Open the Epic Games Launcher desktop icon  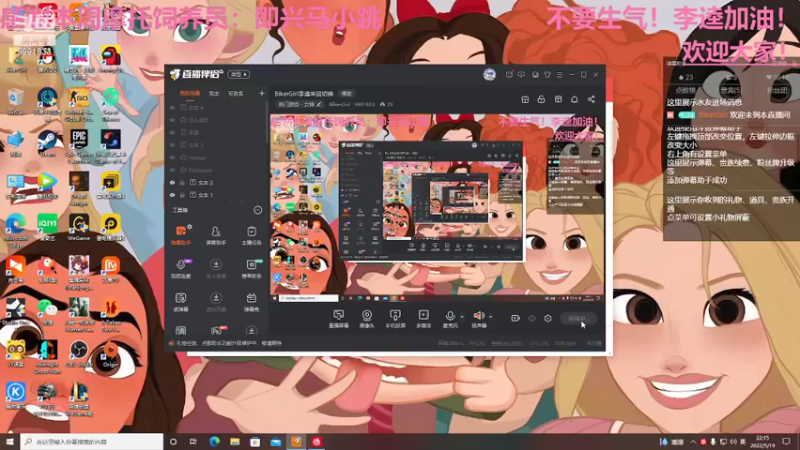tap(79, 143)
